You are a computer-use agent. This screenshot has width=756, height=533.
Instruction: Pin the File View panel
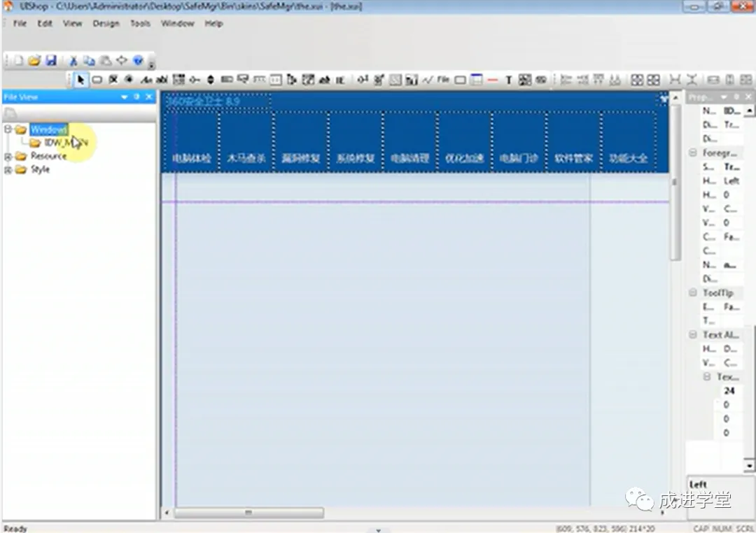[x=136, y=97]
